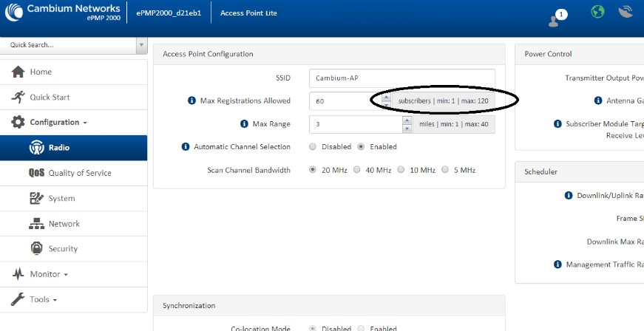
Task: Open the Security configuration page
Action: [x=73, y=249]
